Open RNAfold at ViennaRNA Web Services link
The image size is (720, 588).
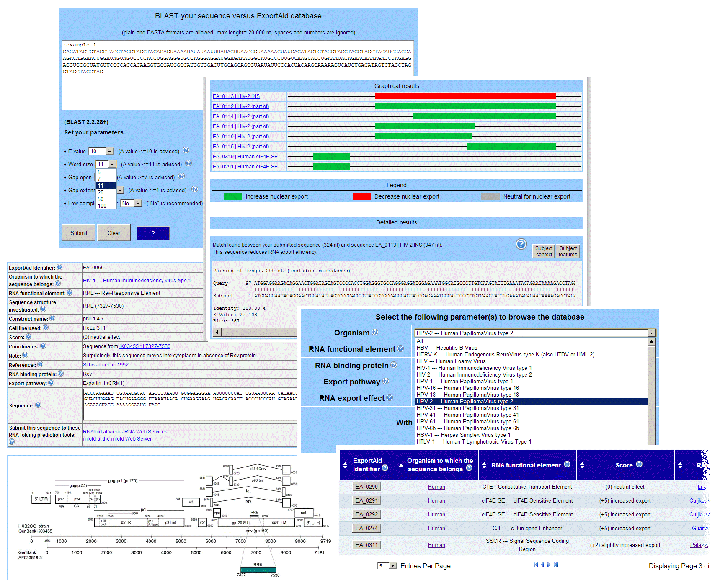(125, 431)
